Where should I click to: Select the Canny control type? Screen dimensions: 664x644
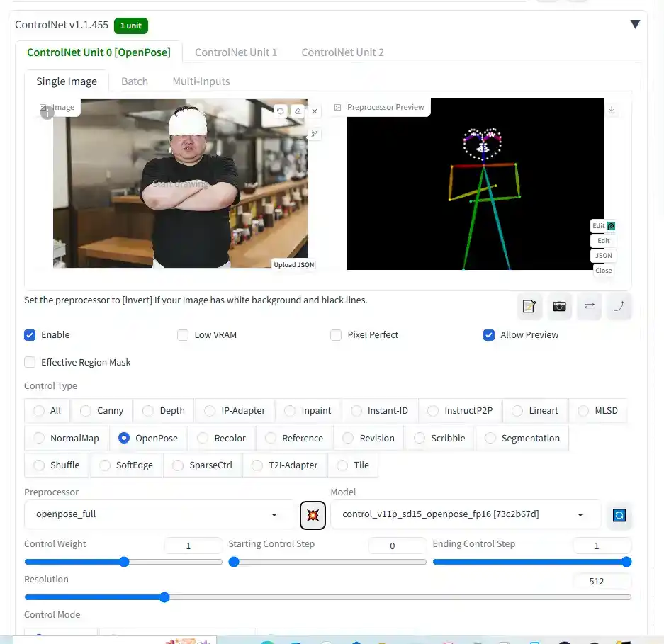click(101, 411)
